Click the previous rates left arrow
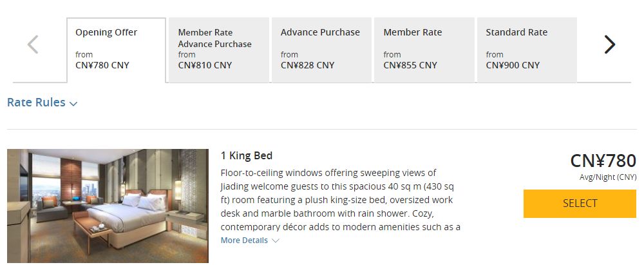Image resolution: width=644 pixels, height=265 pixels. (33, 44)
